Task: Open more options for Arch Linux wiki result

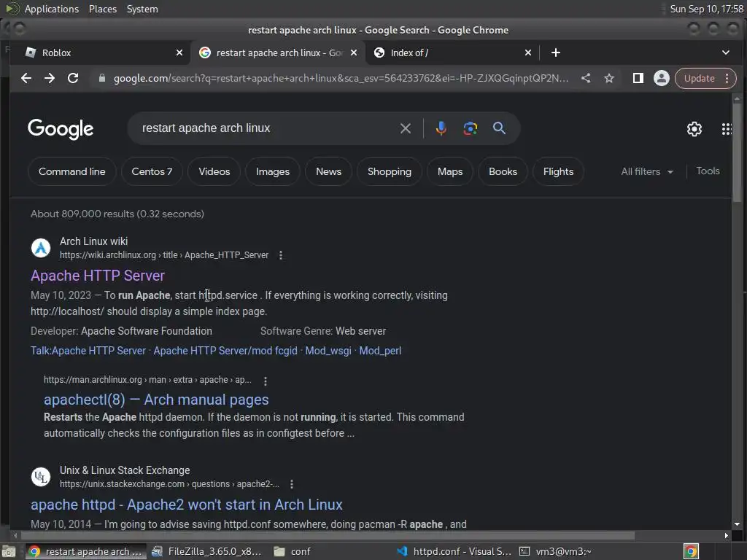Action: 281,255
